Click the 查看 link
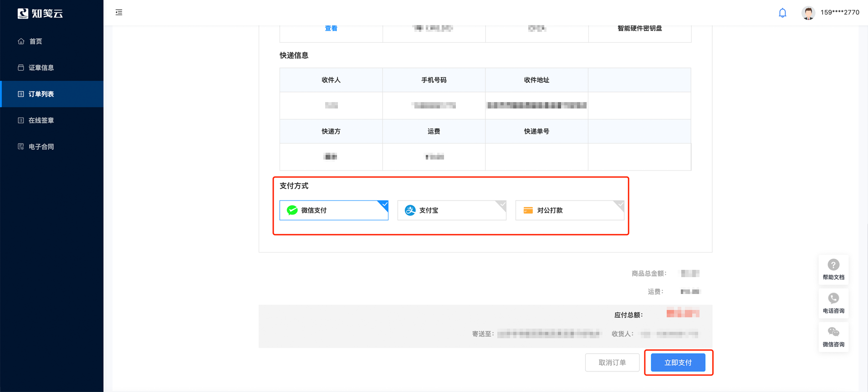The height and width of the screenshot is (392, 868). [331, 28]
